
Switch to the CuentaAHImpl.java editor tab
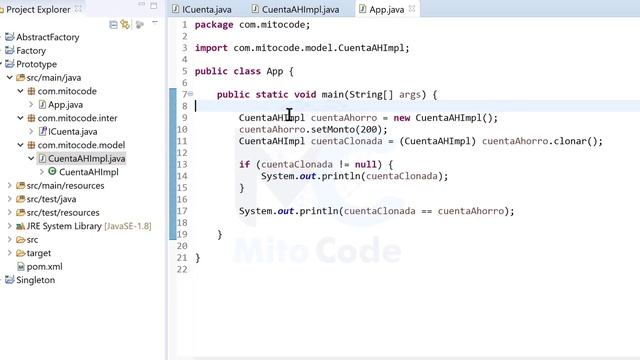[295, 9]
